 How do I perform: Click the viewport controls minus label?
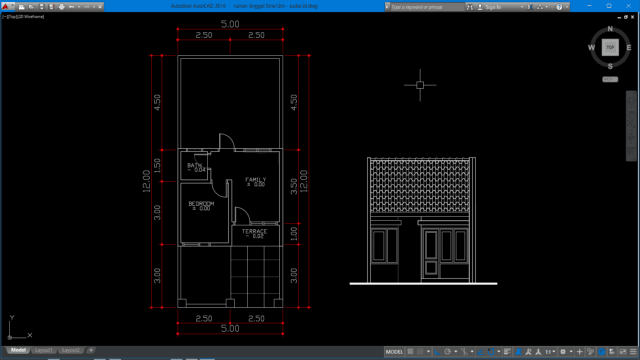point(4,17)
